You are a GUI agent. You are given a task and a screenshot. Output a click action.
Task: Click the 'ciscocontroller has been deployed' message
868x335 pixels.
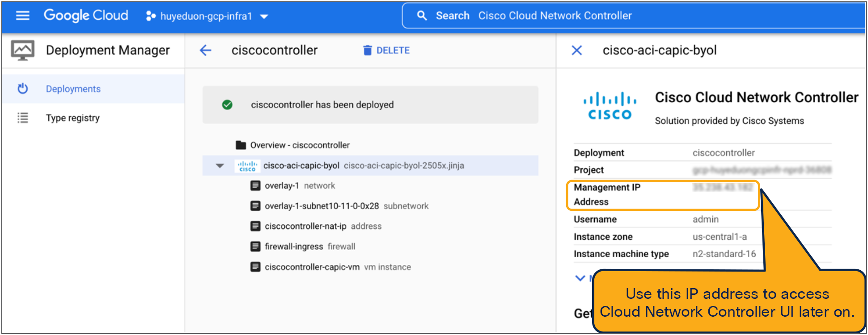click(x=322, y=105)
